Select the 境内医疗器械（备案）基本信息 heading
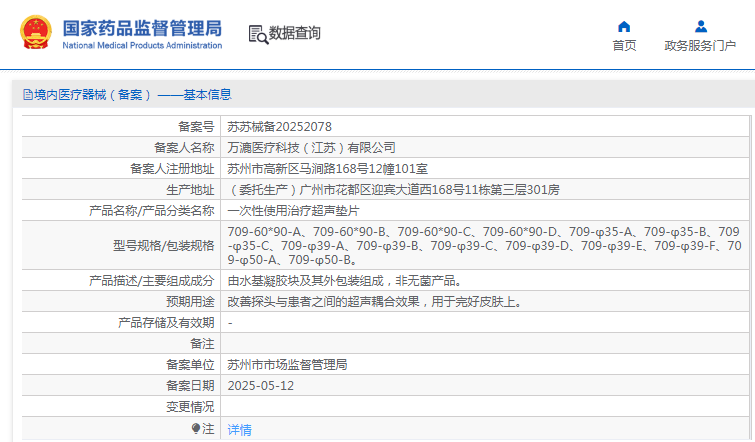Screen dimensions: 755x442 tap(133, 95)
